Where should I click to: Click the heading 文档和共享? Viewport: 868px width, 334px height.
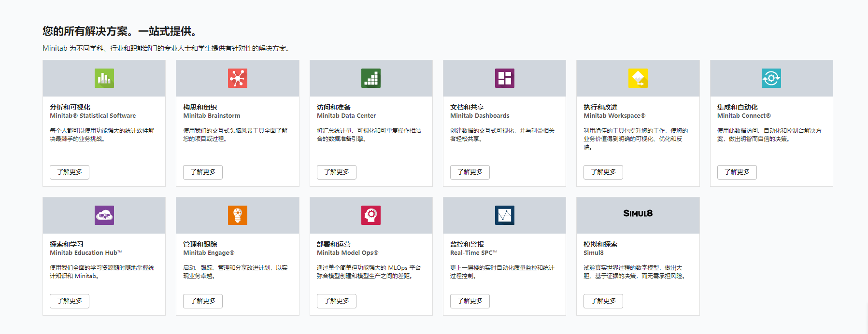467,107
